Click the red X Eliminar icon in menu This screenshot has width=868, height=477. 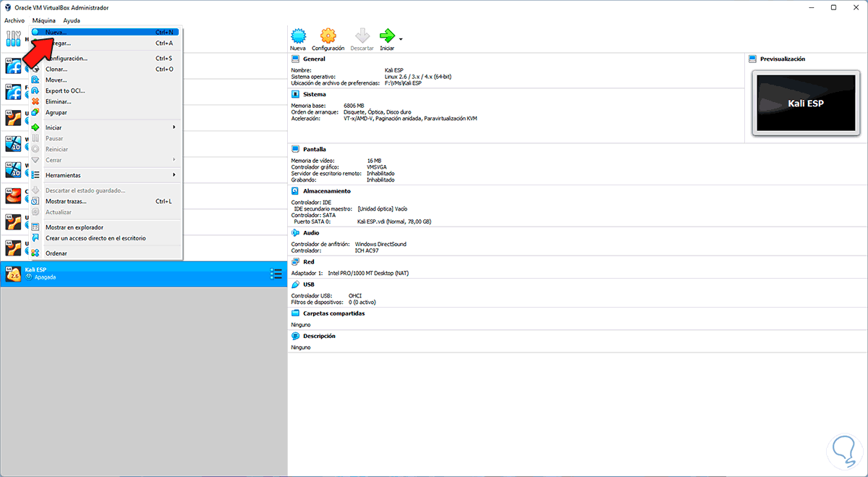(x=35, y=101)
